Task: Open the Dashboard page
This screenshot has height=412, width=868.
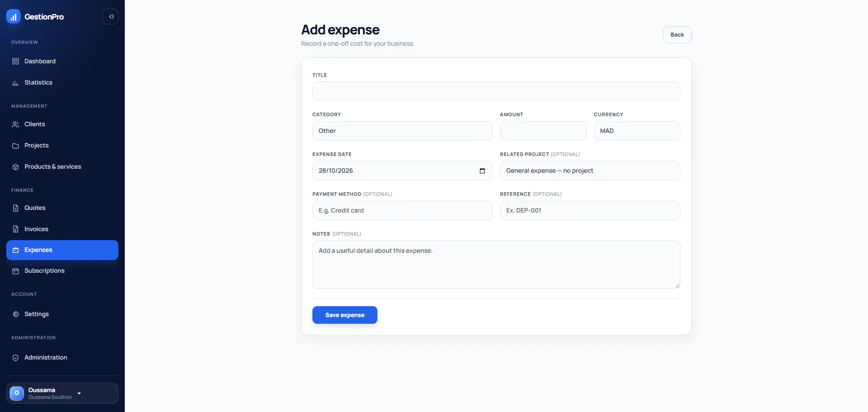Action: [x=62, y=62]
